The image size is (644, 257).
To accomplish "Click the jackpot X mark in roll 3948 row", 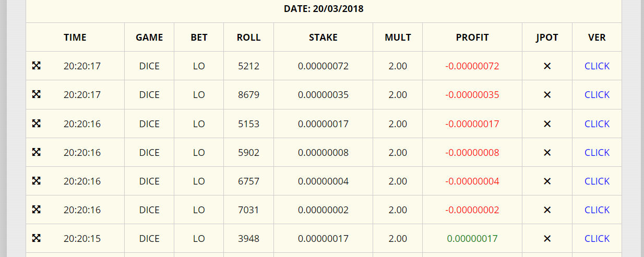I will [x=547, y=239].
